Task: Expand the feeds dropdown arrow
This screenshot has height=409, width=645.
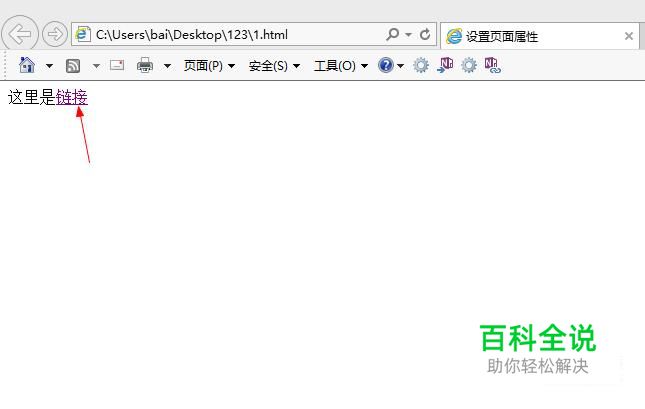Action: [96, 66]
